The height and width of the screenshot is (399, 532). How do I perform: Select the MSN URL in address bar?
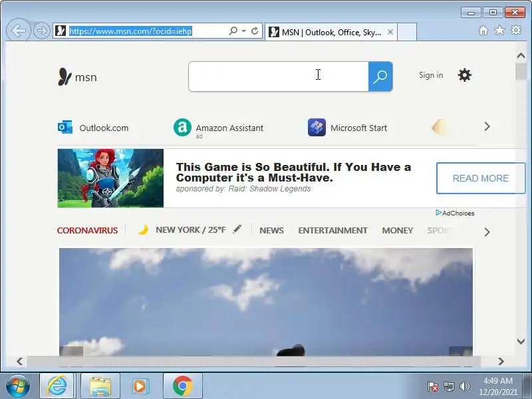(x=130, y=31)
